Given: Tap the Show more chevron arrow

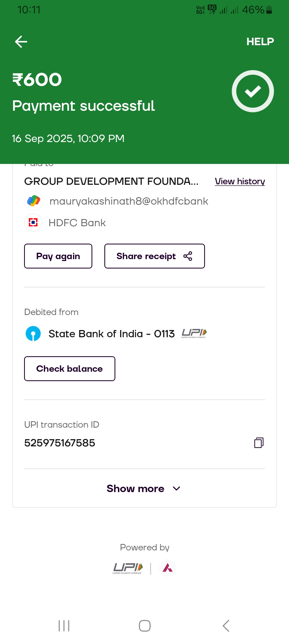Looking at the screenshot, I should (177, 489).
